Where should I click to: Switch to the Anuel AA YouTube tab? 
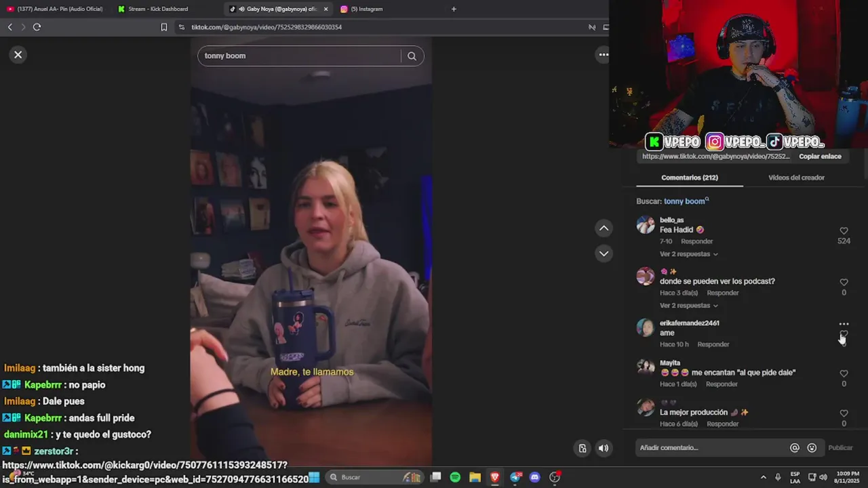click(56, 9)
